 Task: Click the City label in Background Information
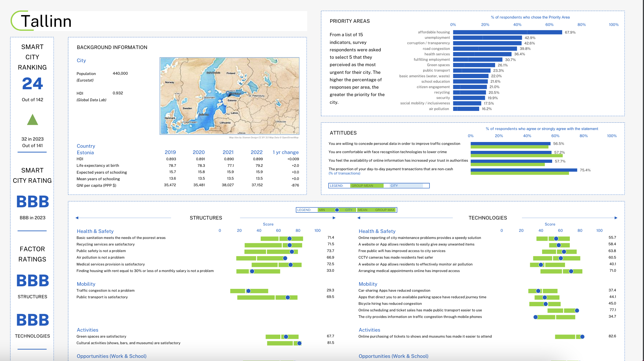click(x=81, y=60)
